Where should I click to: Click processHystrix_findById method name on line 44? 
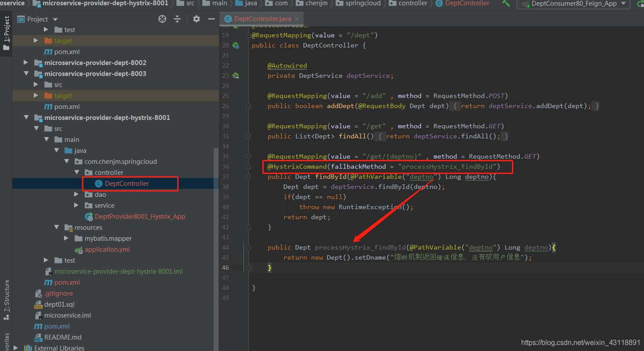pyautogui.click(x=361, y=247)
